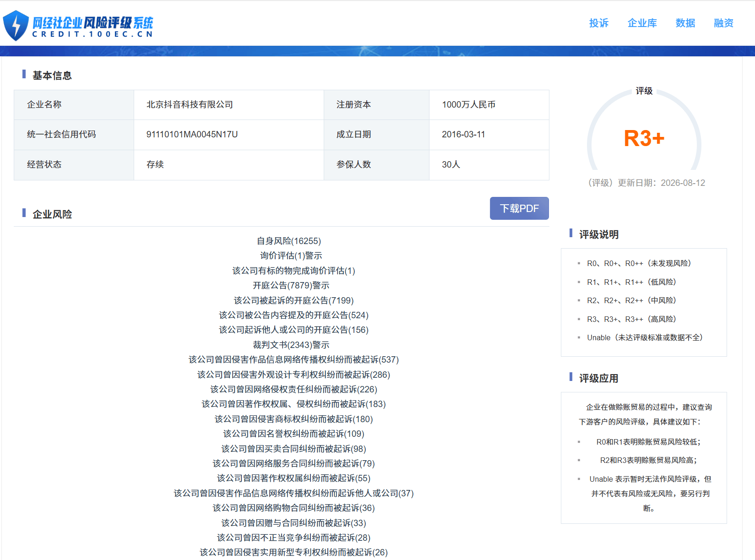
Task: Click 该公司被公告内容提及的开庭公告(524) line
Action: click(293, 315)
